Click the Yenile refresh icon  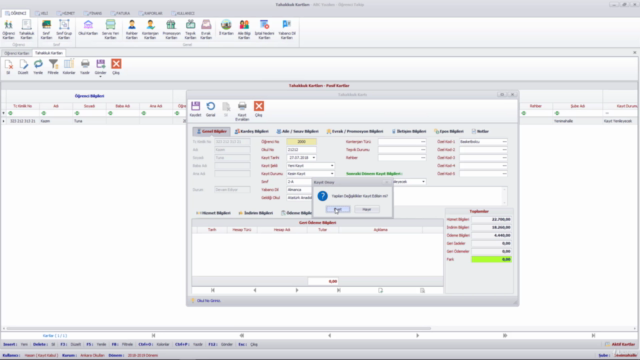pyautogui.click(x=38, y=67)
